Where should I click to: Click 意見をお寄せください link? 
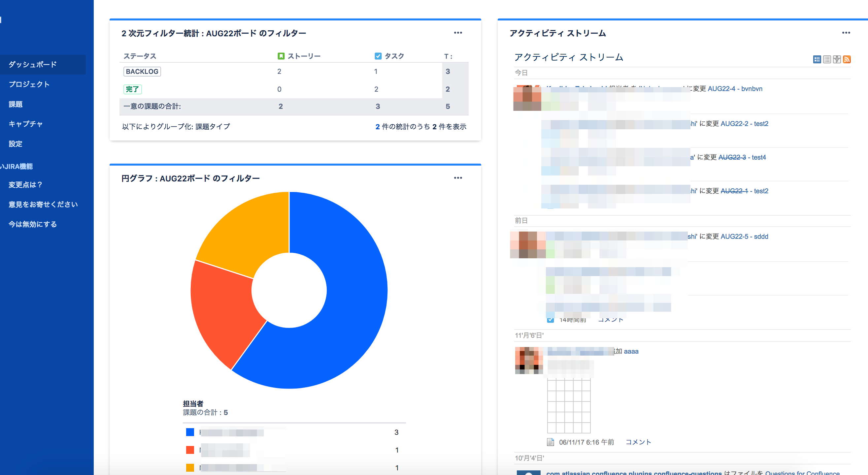43,205
